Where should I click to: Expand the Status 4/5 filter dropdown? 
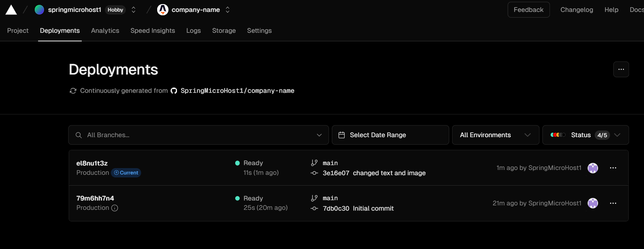(585, 135)
